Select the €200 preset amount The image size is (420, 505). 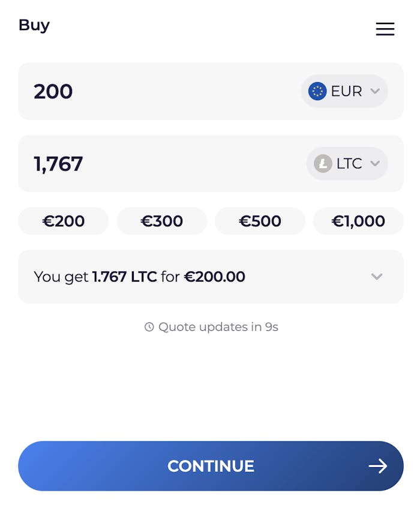[x=64, y=221]
